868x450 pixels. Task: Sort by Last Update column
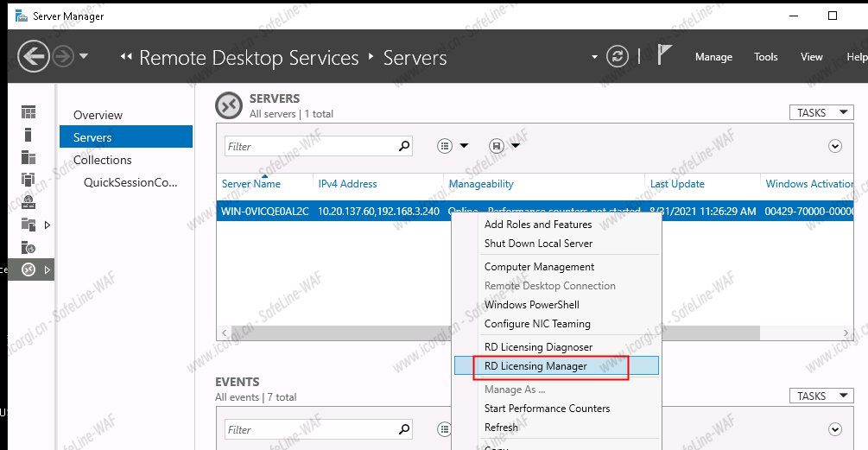click(x=677, y=184)
